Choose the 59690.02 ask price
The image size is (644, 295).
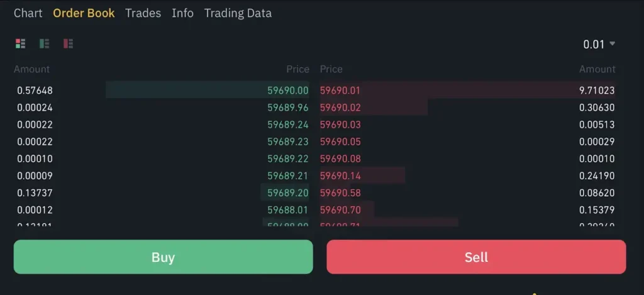coord(340,108)
